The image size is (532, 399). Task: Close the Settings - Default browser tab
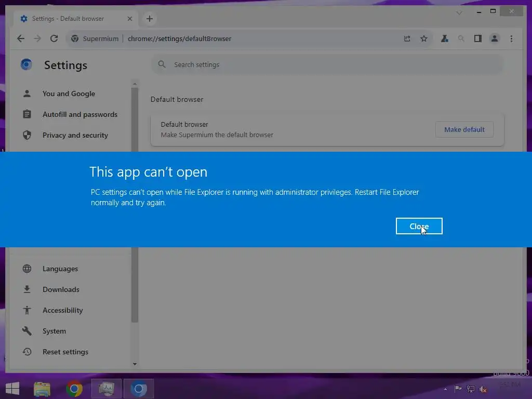[129, 19]
